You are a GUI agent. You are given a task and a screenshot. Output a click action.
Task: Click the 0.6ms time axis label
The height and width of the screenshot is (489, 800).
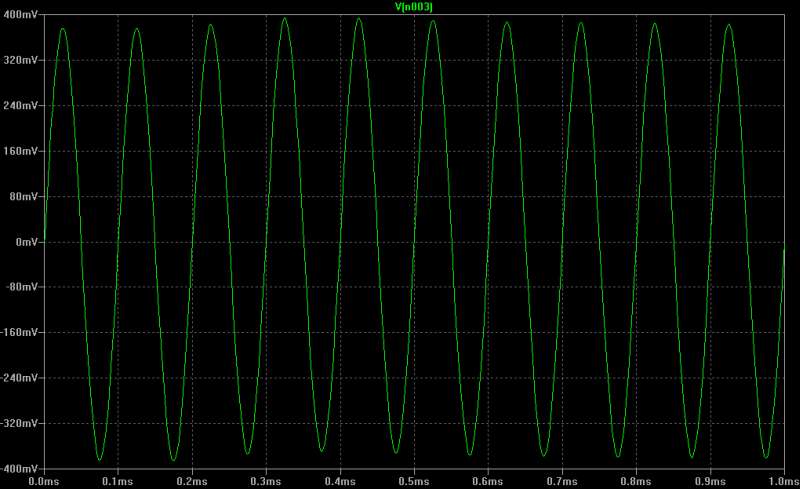(x=488, y=482)
